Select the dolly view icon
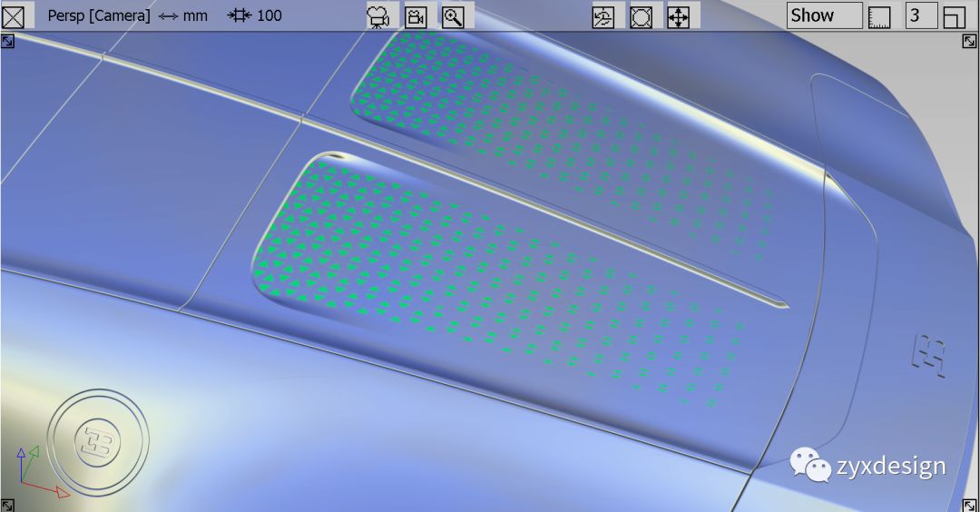 (642, 17)
